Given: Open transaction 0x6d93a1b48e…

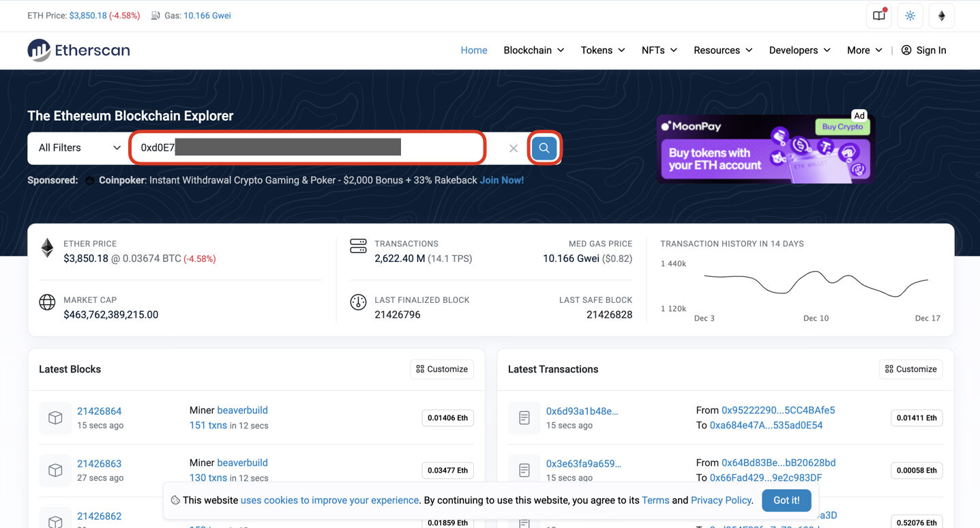Looking at the screenshot, I should pyautogui.click(x=582, y=411).
